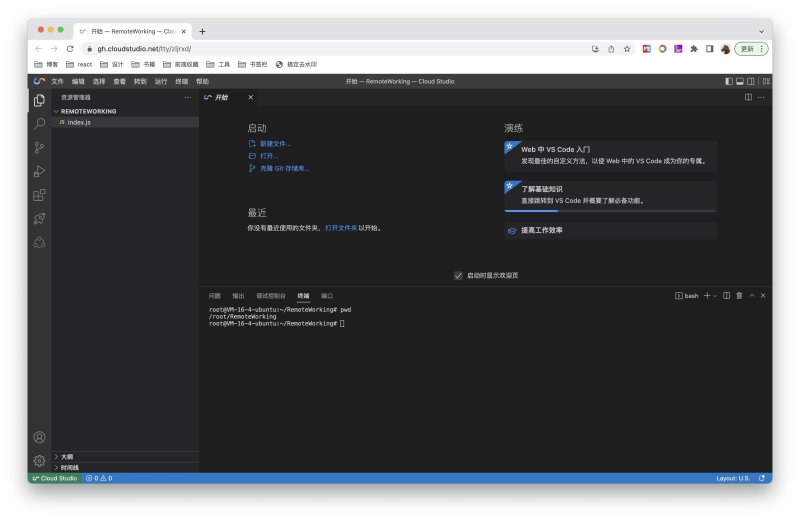
Task: Open the 运行 Run menu
Action: pyautogui.click(x=161, y=81)
